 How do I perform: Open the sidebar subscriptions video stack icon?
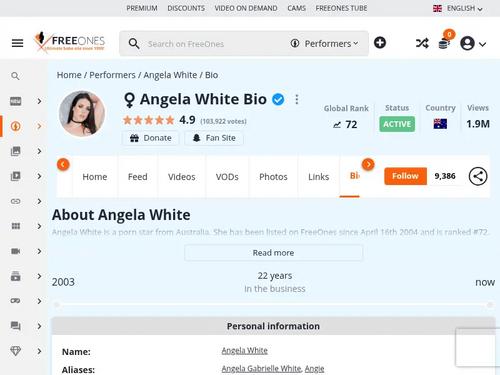click(16, 276)
